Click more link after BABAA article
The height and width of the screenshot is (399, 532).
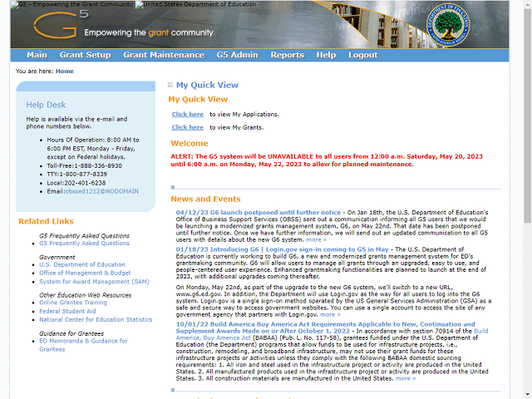[406, 378]
